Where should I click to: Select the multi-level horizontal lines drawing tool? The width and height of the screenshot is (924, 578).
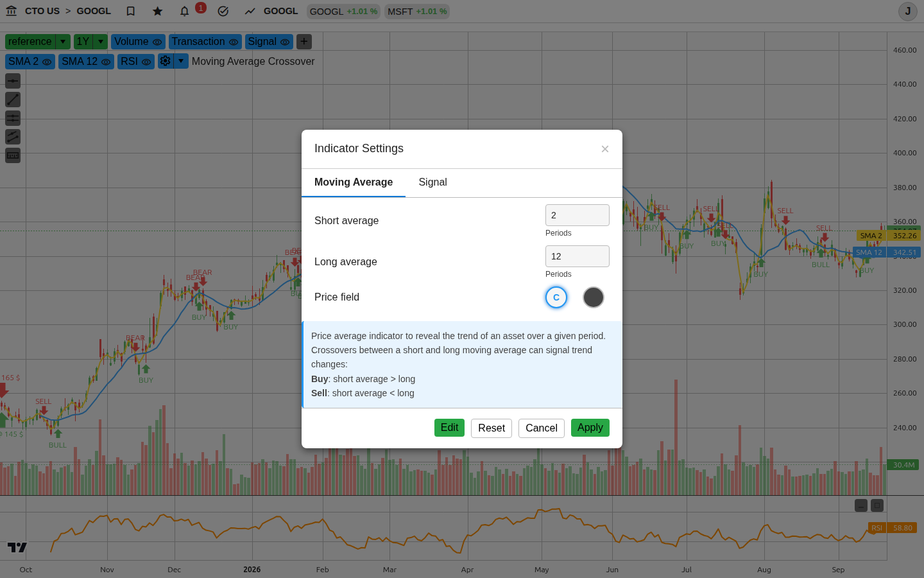click(x=13, y=118)
